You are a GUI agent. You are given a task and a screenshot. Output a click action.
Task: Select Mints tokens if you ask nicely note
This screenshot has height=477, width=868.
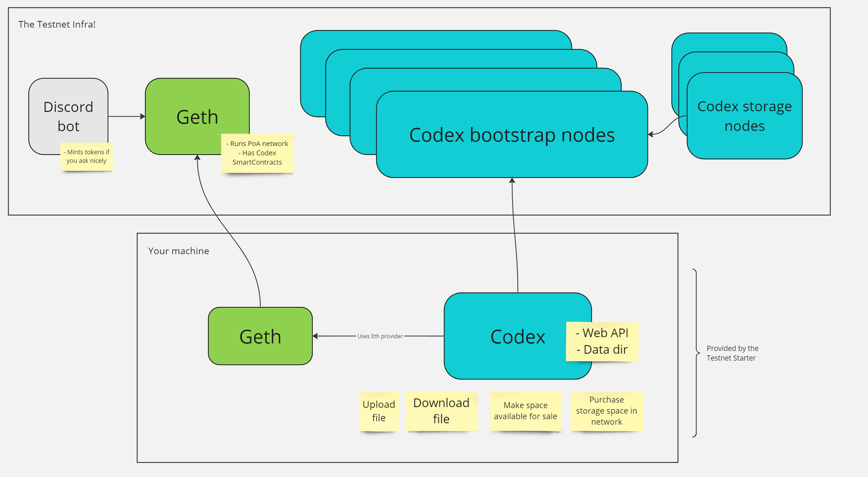click(86, 156)
